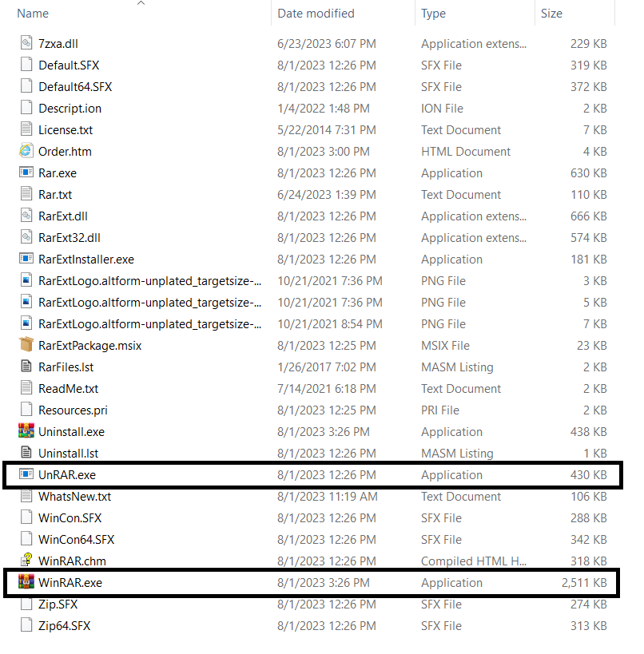
Task: Click the License.txt document icon
Action: coord(26,129)
